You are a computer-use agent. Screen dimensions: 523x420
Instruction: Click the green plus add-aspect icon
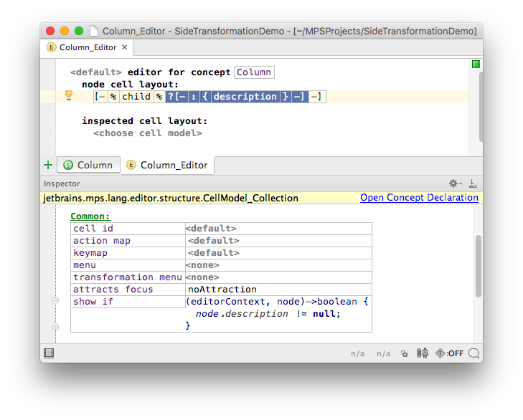pos(48,165)
